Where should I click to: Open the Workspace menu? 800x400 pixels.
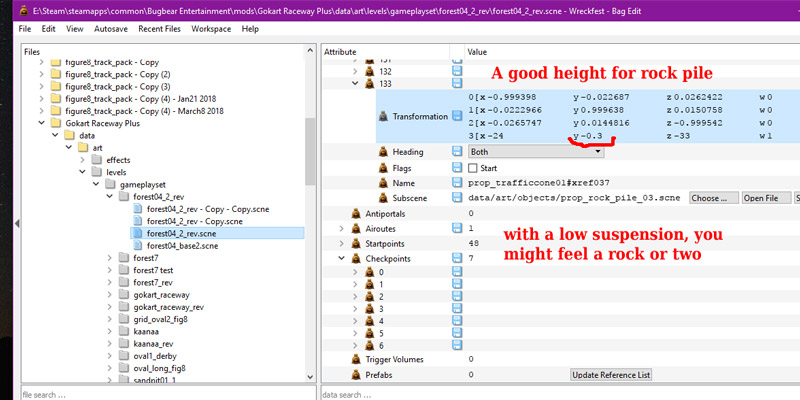pos(211,29)
